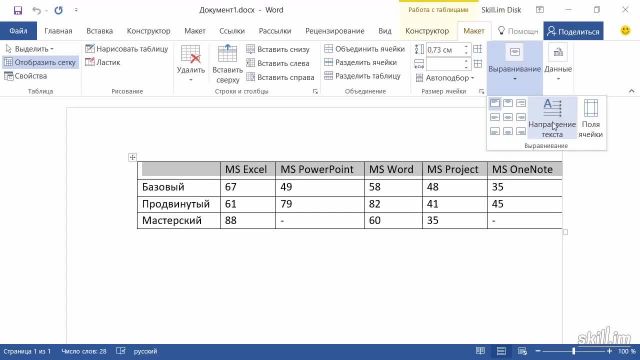This screenshot has height=360, width=640.
Task: Click Направление текста text direction
Action: point(552,118)
